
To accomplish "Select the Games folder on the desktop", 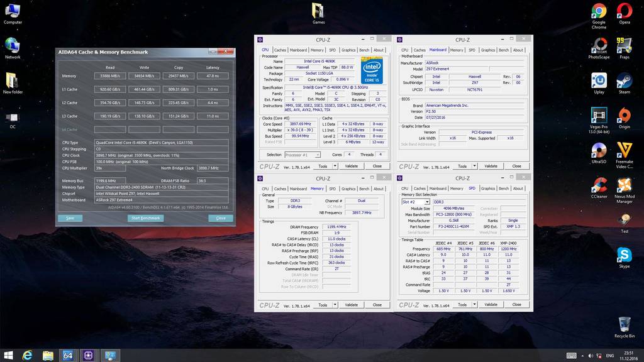I will point(318,13).
